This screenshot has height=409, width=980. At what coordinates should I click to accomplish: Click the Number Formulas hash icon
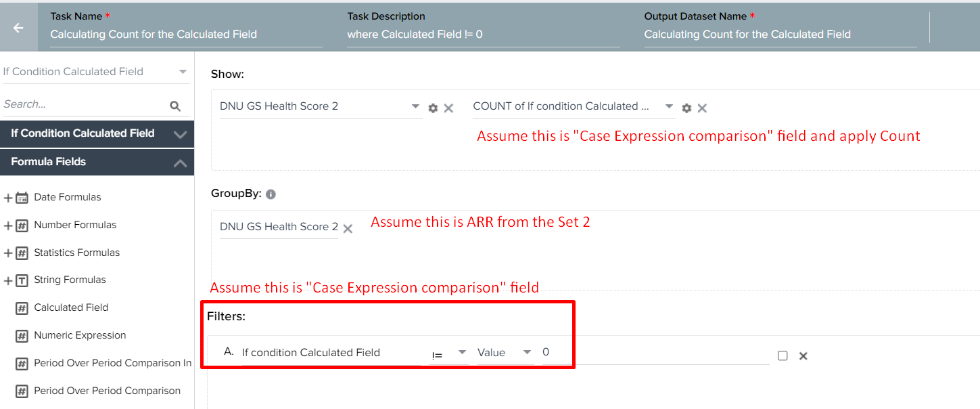(x=22, y=225)
